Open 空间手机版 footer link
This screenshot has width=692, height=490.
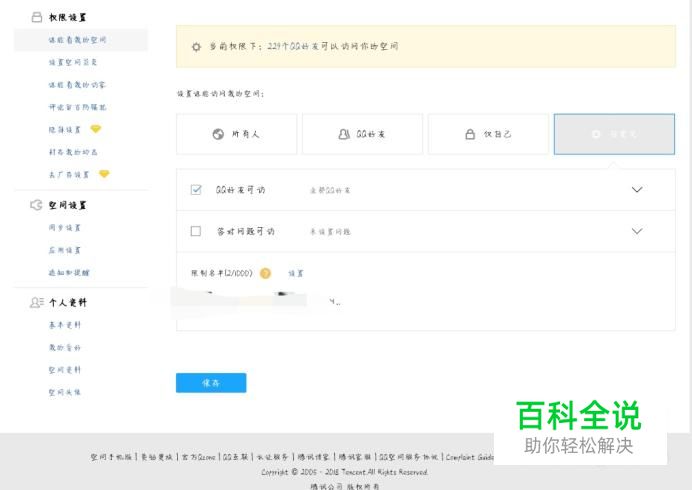(111, 457)
